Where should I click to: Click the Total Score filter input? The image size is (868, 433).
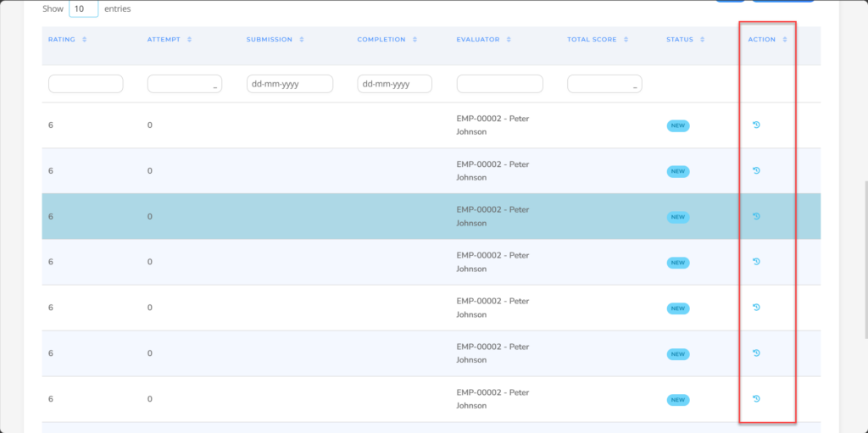coord(604,84)
